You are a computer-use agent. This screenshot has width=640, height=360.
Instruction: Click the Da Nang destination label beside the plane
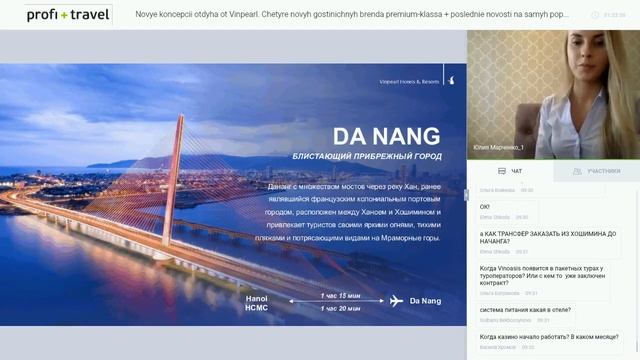tap(425, 301)
